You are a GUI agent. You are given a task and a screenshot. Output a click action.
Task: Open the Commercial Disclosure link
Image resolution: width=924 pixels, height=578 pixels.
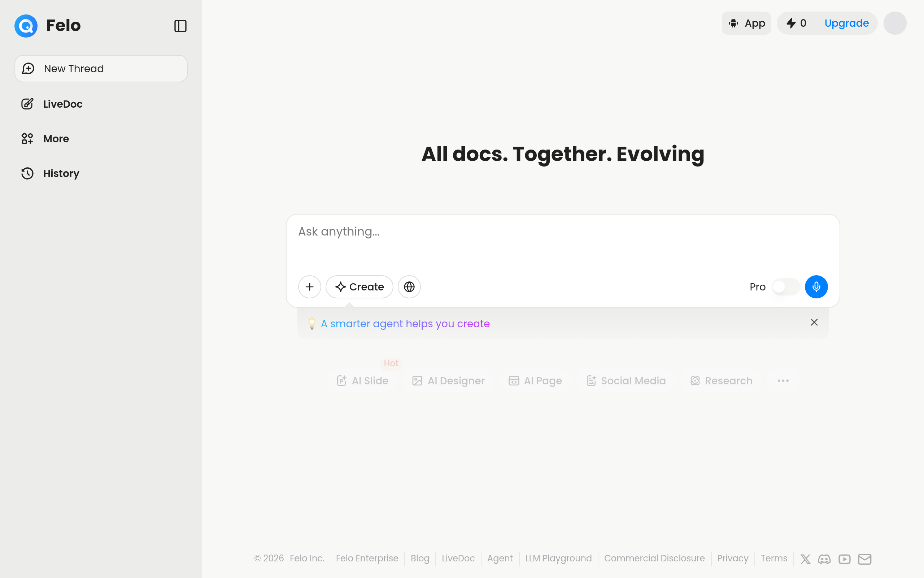click(654, 558)
